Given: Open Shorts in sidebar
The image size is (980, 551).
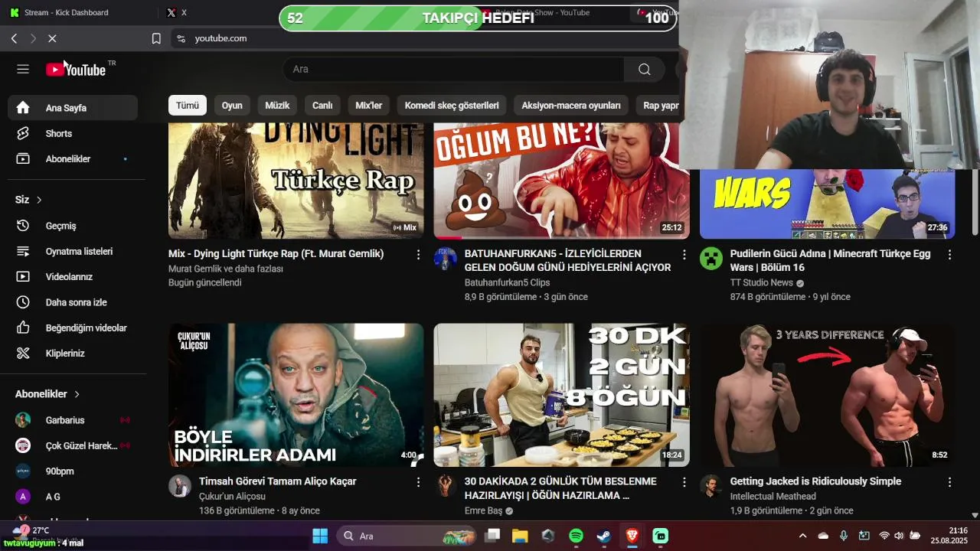Looking at the screenshot, I should (73, 133).
